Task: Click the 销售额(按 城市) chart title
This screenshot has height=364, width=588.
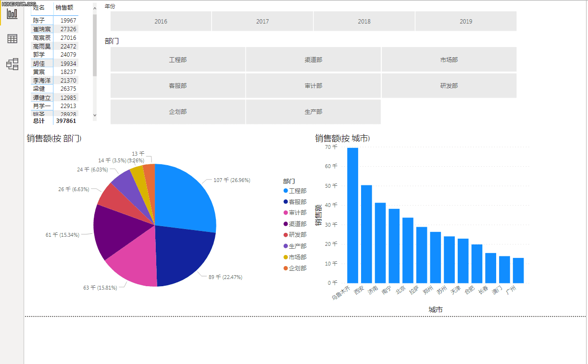Action: (342, 139)
